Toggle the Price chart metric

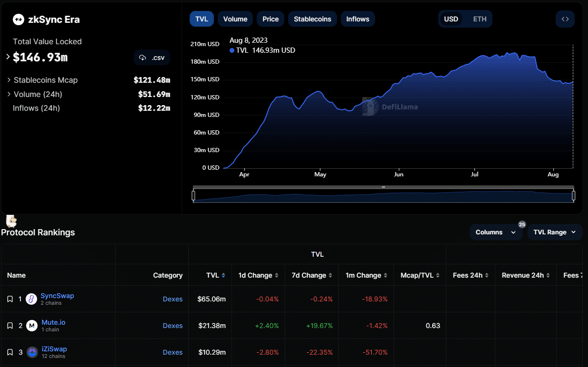coord(270,19)
